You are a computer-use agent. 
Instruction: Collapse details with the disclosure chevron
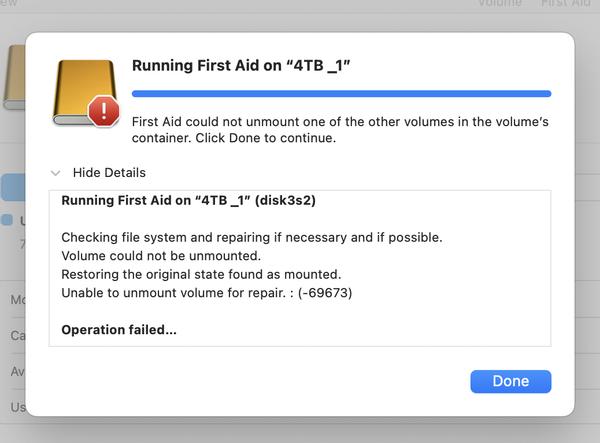tap(56, 173)
